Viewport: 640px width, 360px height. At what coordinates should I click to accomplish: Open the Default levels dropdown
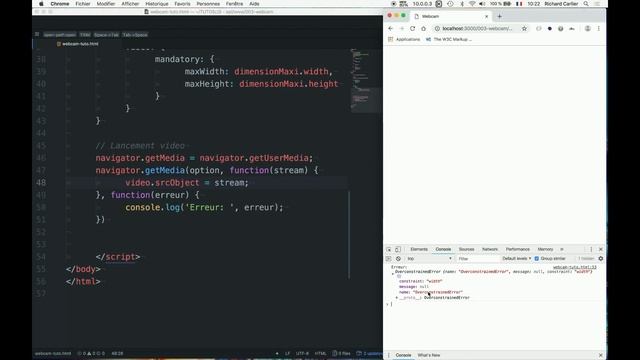click(x=516, y=259)
